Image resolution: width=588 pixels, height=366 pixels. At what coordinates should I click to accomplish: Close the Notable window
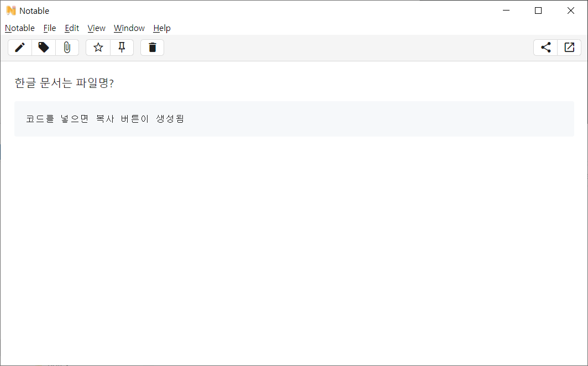[x=571, y=11]
